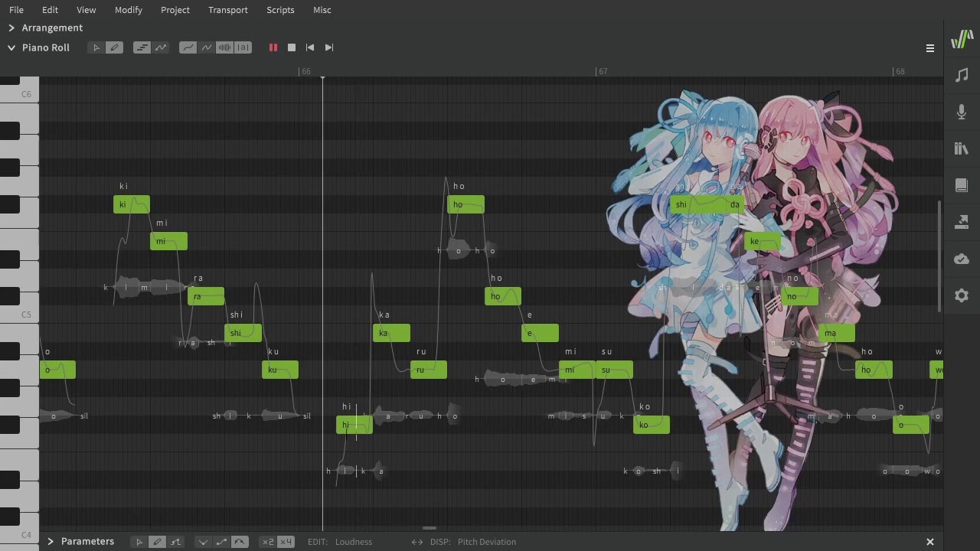The image size is (980, 551).
Task: Open the Render export panel
Action: click(962, 222)
